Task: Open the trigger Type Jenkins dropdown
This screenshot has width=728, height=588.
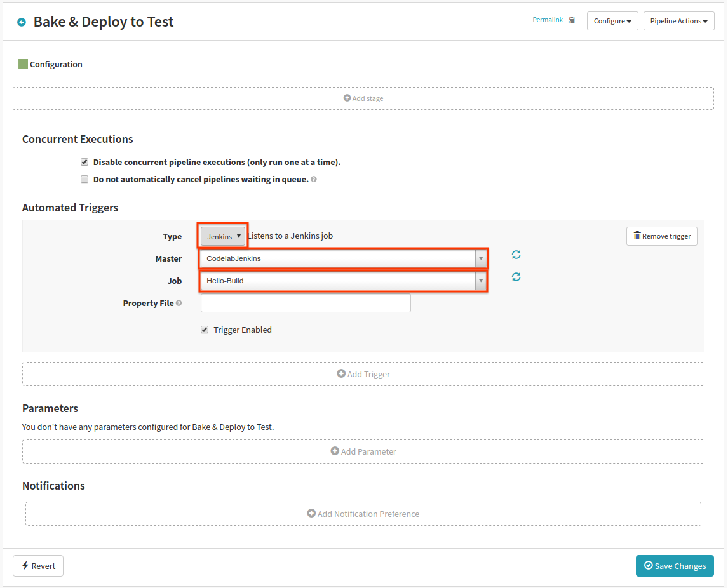Action: pyautogui.click(x=223, y=237)
